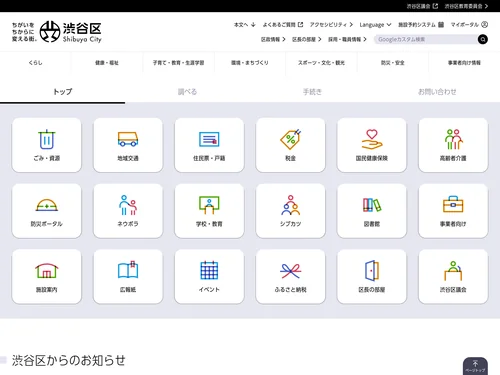Open the 住民票・戸籍 certificate icon card
Image resolution: width=500 pixels, height=375 pixels.
tap(209, 145)
